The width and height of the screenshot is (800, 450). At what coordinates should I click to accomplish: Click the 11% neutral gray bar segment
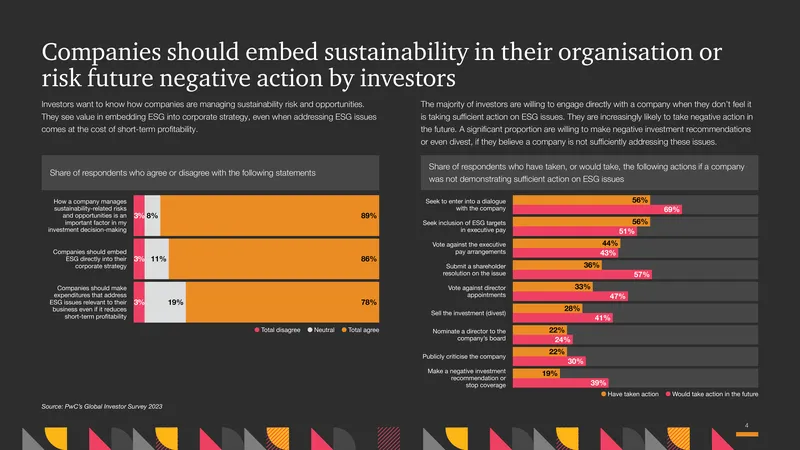(157, 259)
